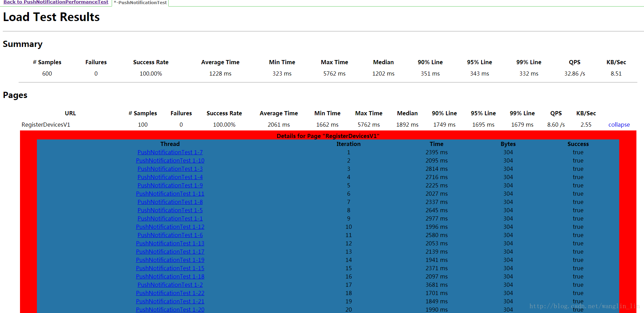
Task: Click summary QPS value 32.86 /s
Action: click(575, 74)
